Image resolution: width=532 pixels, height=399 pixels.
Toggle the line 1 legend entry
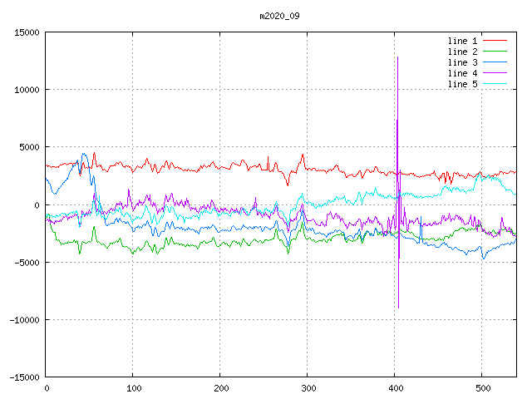pos(462,41)
